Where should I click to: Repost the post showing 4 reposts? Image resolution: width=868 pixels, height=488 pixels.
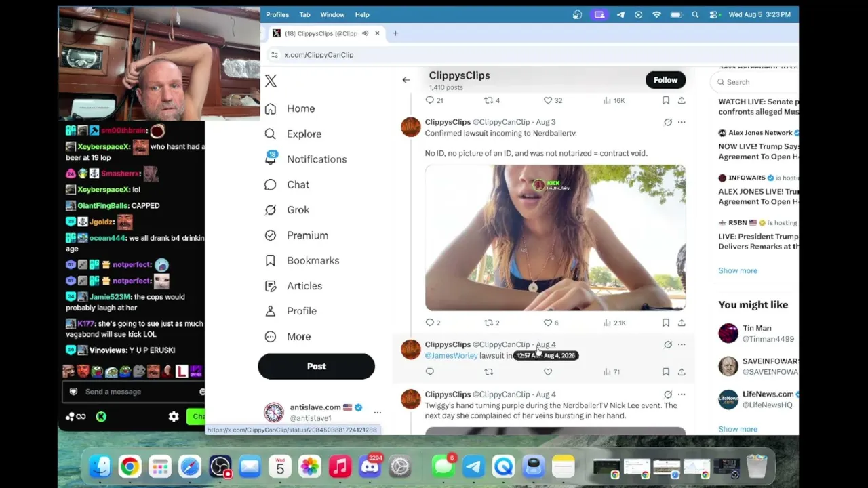[x=492, y=100]
